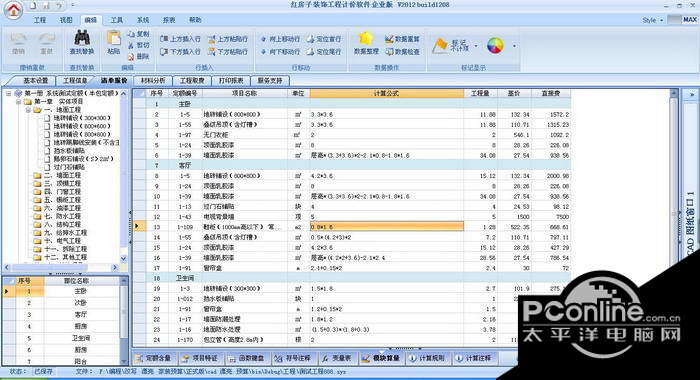Click the 变量表 bottom button

[x=336, y=358]
